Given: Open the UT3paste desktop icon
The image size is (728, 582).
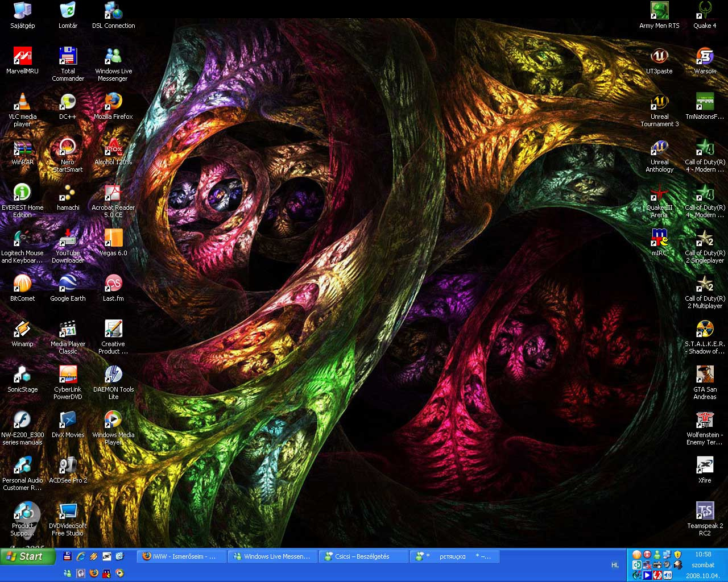Looking at the screenshot, I should coord(660,61).
